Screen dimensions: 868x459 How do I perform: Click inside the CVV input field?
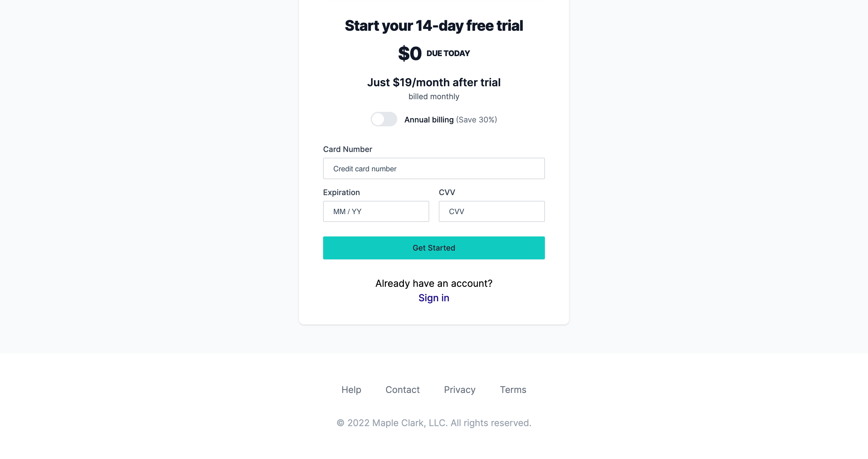pyautogui.click(x=491, y=211)
